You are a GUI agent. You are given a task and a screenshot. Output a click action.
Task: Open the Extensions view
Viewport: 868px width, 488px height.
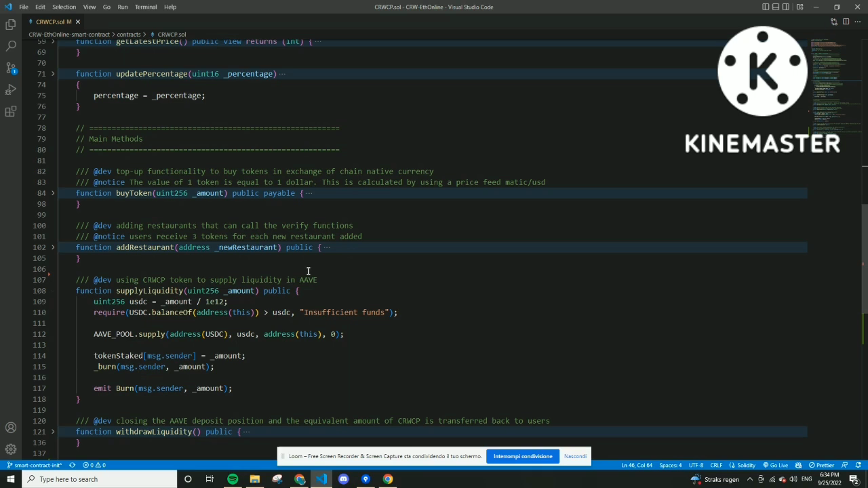(x=11, y=112)
